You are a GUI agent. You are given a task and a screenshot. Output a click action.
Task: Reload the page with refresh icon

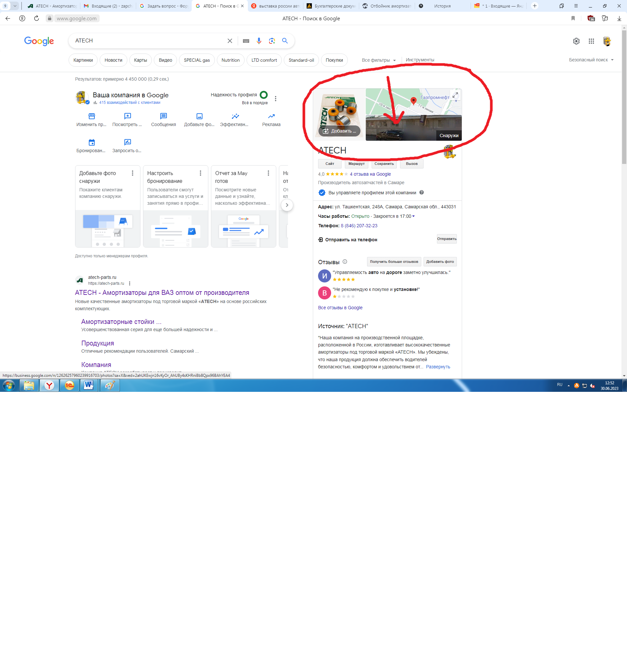(37, 18)
